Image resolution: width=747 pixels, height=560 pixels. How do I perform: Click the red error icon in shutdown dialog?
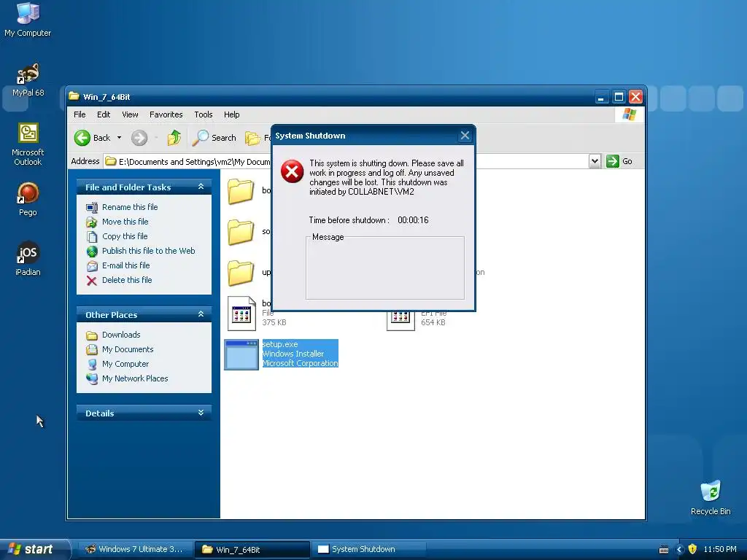tap(292, 171)
